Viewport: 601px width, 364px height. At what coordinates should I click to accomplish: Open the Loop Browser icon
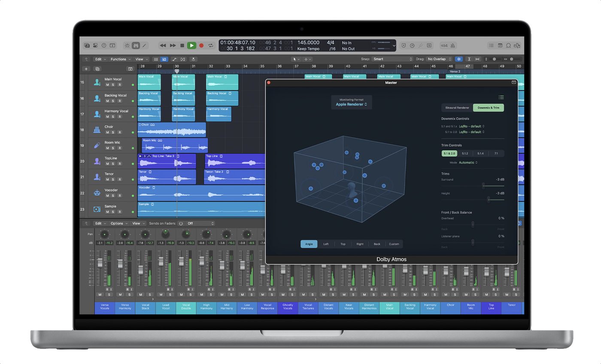509,45
